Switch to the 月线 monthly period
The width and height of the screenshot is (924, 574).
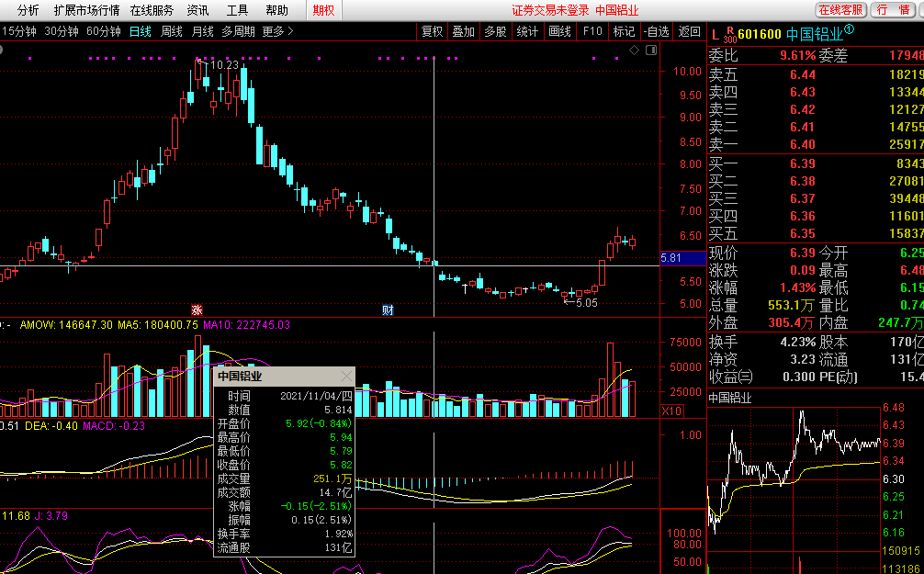tap(202, 31)
